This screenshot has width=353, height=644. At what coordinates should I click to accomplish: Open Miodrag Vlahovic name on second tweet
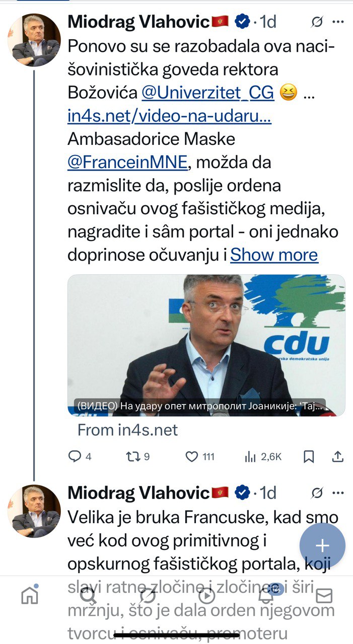138,493
